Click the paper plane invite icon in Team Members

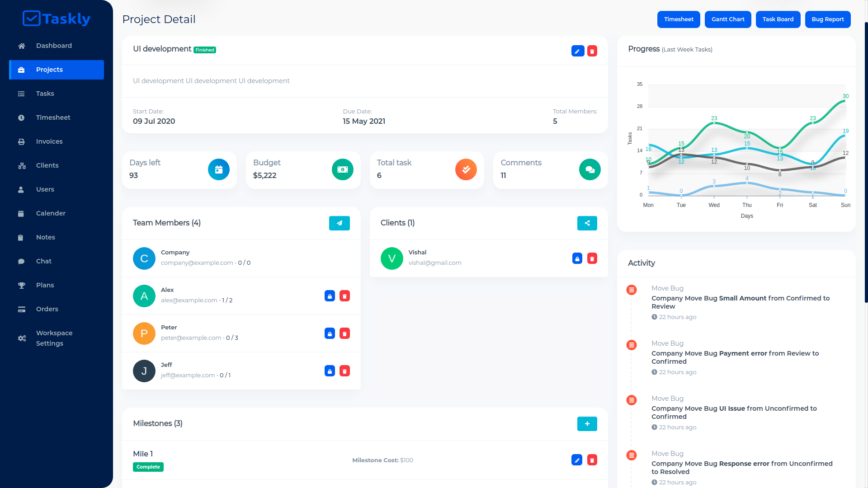coord(339,223)
